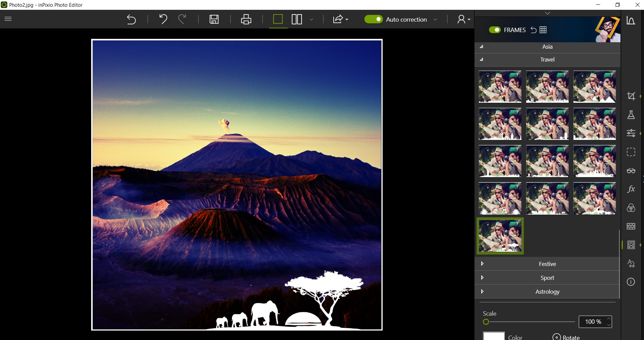Click the Rotate control

(x=566, y=337)
